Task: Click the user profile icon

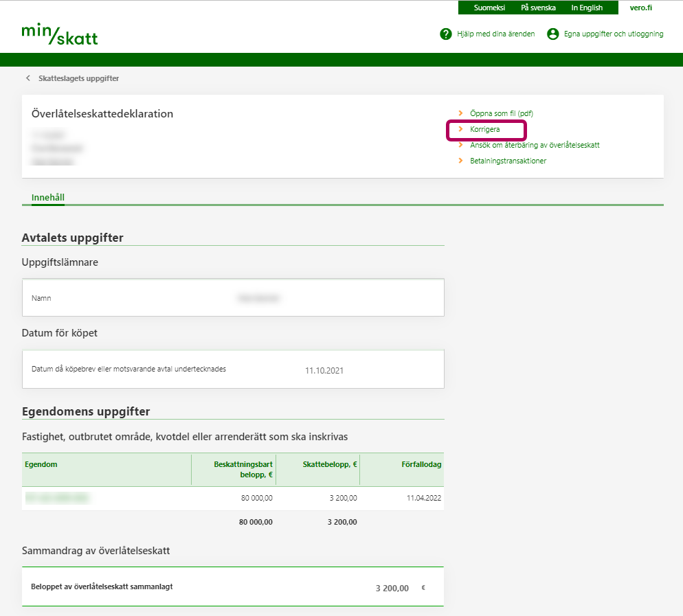Action: click(552, 34)
